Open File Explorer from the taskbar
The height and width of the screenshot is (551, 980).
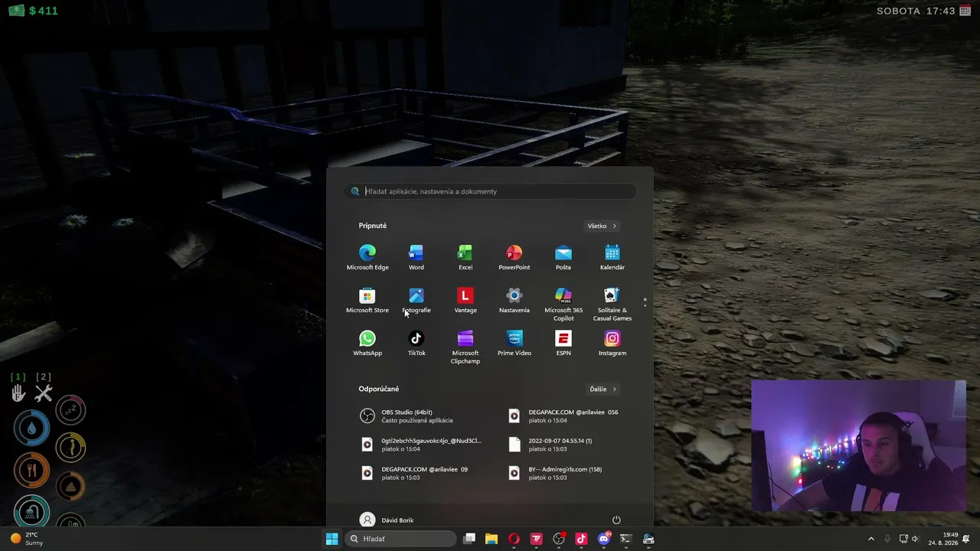coord(492,539)
